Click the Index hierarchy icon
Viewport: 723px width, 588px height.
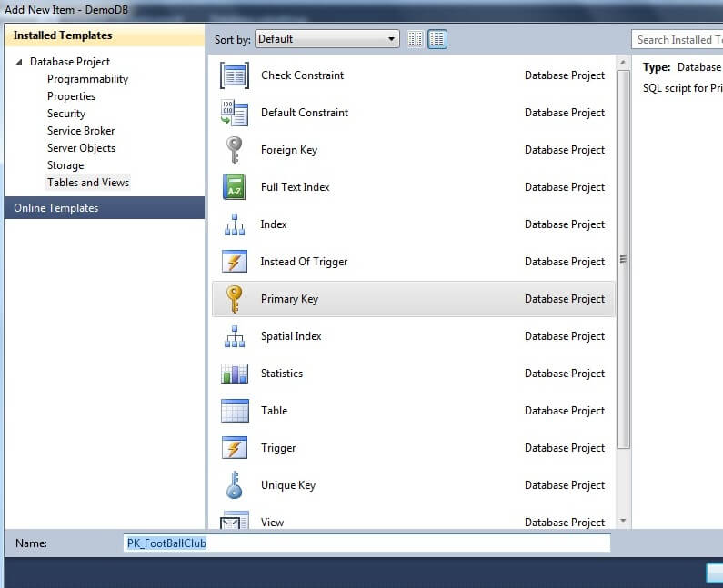(x=235, y=224)
